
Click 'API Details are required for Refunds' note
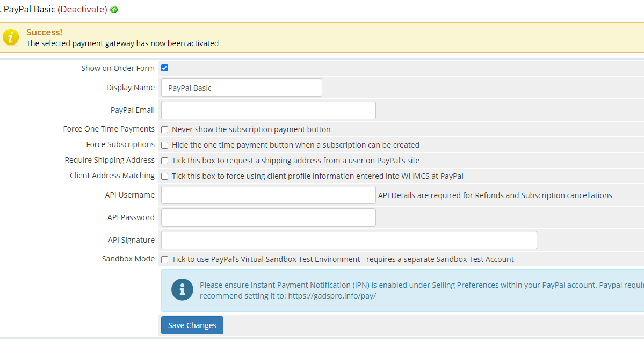point(495,195)
